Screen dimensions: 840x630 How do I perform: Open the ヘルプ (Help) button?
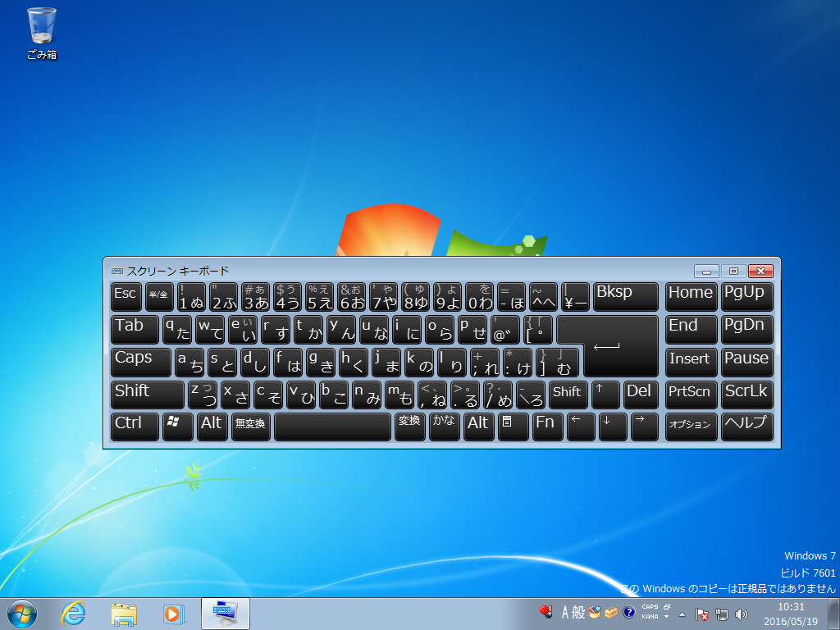746,427
